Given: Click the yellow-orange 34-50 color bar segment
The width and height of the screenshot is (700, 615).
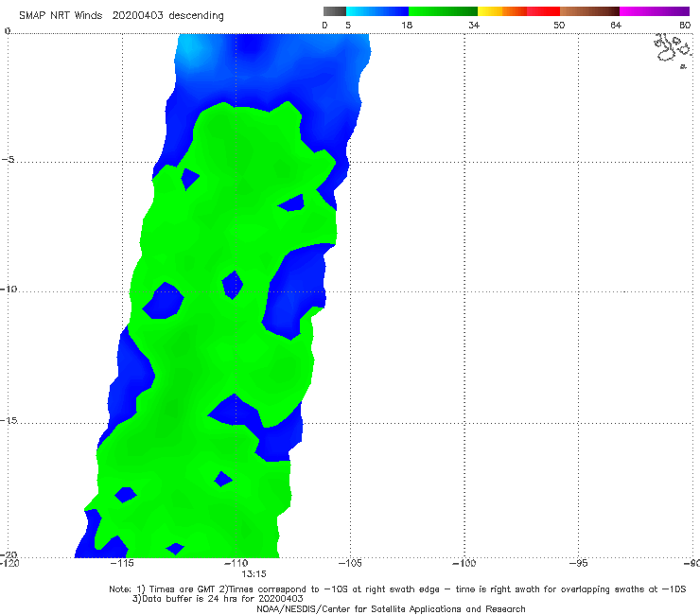Looking at the screenshot, I should pos(518,11).
